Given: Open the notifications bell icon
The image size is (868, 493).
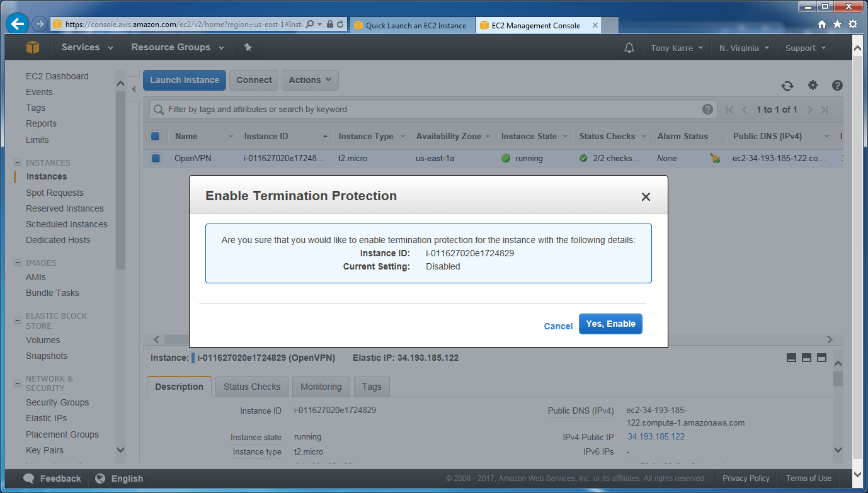Looking at the screenshot, I should (x=629, y=48).
